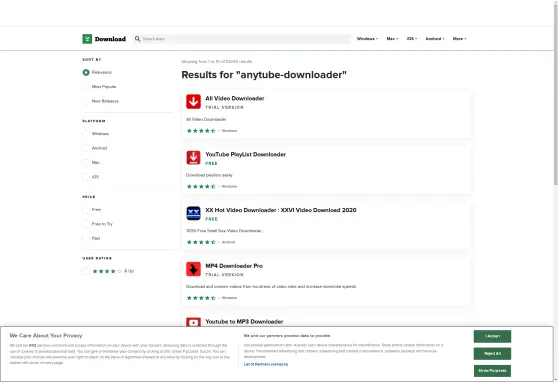This screenshot has width=558, height=382.
Task: Open XX Hot Video Downloader result title
Action: [281, 210]
